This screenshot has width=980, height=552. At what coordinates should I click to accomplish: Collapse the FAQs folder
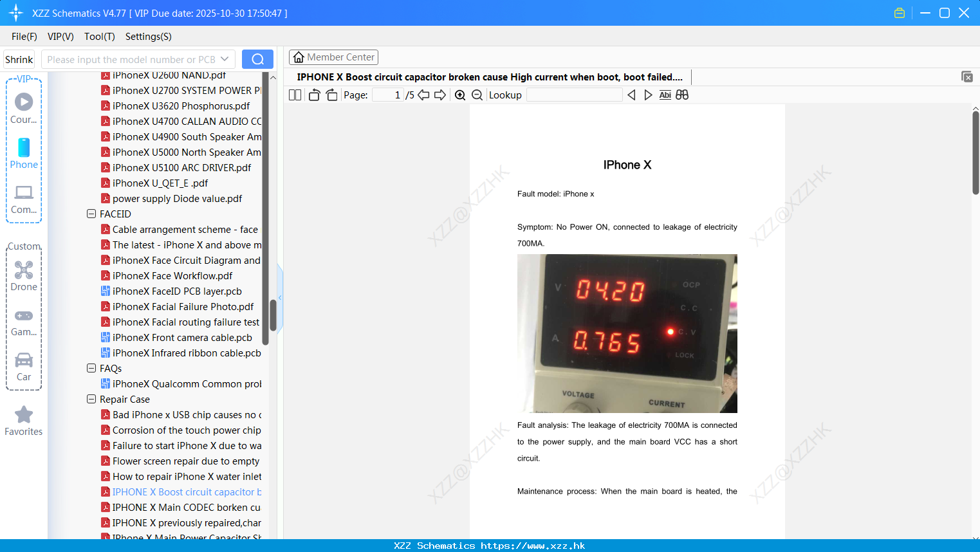[91, 368]
